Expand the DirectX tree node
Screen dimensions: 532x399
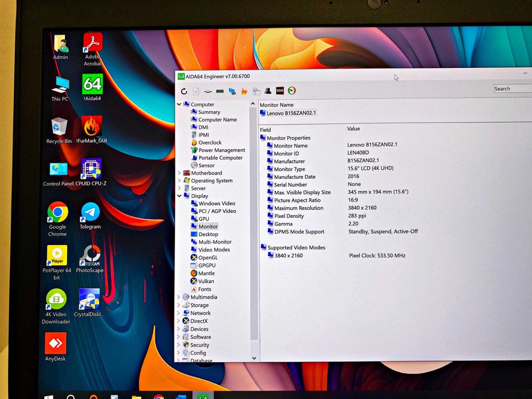179,320
